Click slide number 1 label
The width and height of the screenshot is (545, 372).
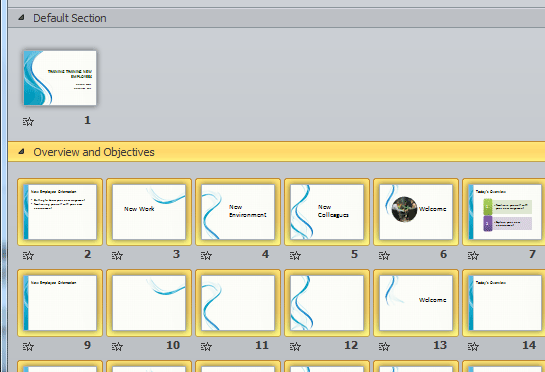pyautogui.click(x=88, y=120)
